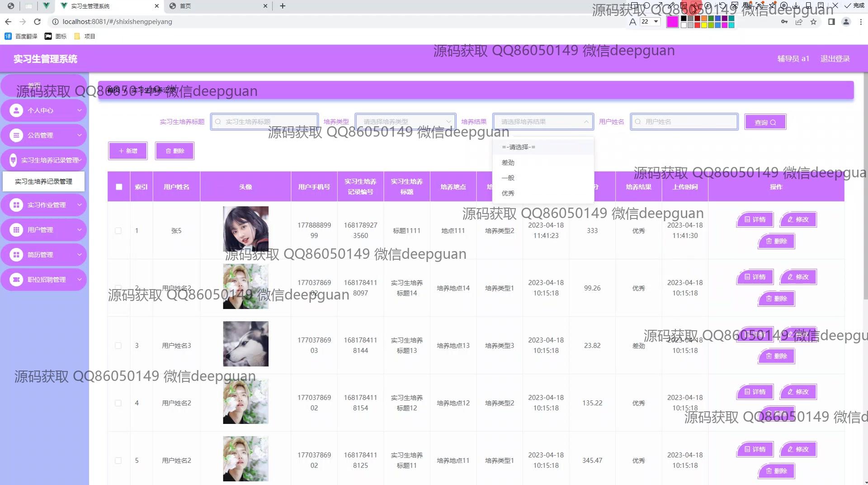Click the 职位招聘管理 ticket icon
The height and width of the screenshot is (485, 868).
click(16, 280)
